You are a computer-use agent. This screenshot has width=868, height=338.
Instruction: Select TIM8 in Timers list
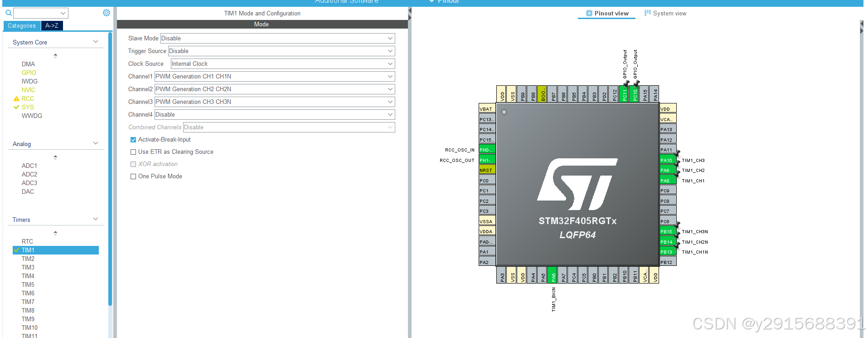[x=28, y=310]
